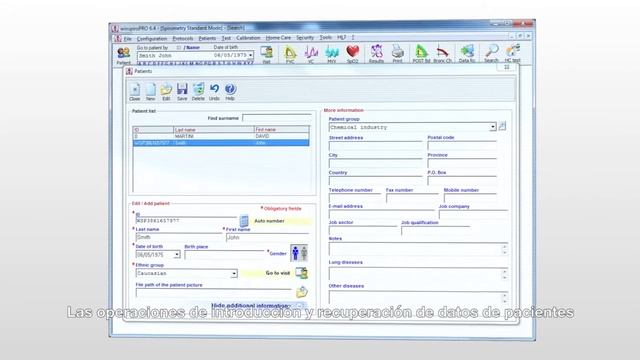Screen dimensions: 640x360
Task: Open the SpO2 heart icon
Action: (353, 54)
